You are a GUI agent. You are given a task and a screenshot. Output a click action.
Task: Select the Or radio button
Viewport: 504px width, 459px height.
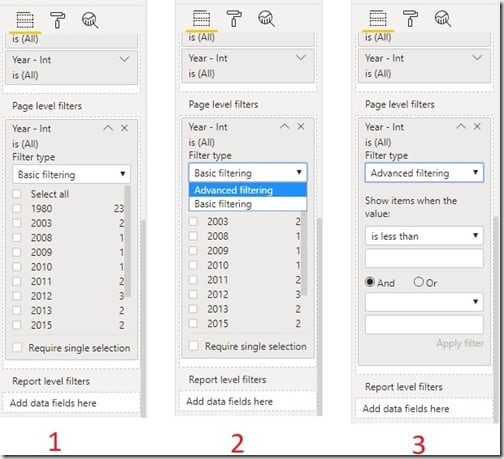coord(418,282)
